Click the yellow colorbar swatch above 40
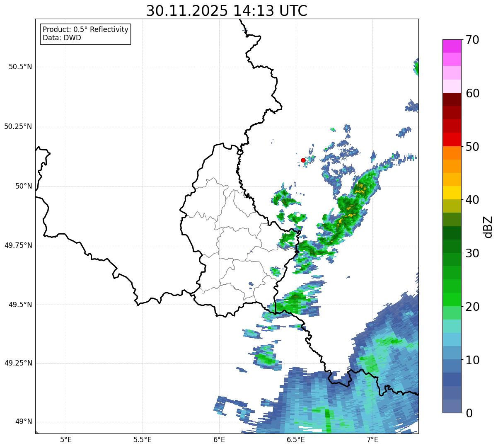The image size is (498, 448). pos(452,193)
